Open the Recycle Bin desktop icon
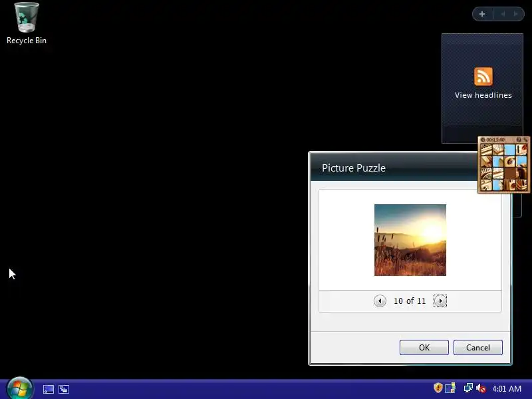 [x=27, y=23]
